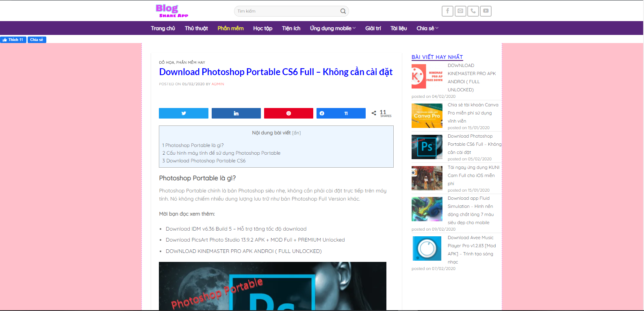The height and width of the screenshot is (311, 644).
Task: Click the BÀI VIẾT HAY NHẤT heading
Action: [437, 57]
